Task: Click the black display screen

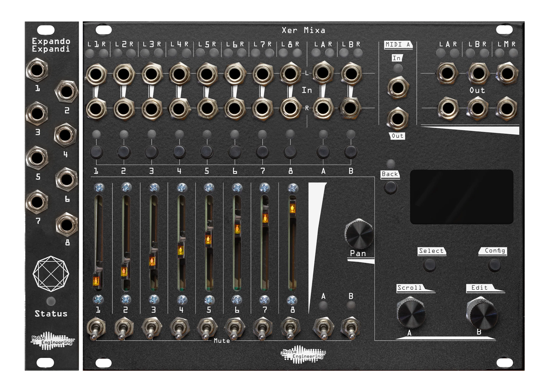Action: tap(462, 197)
